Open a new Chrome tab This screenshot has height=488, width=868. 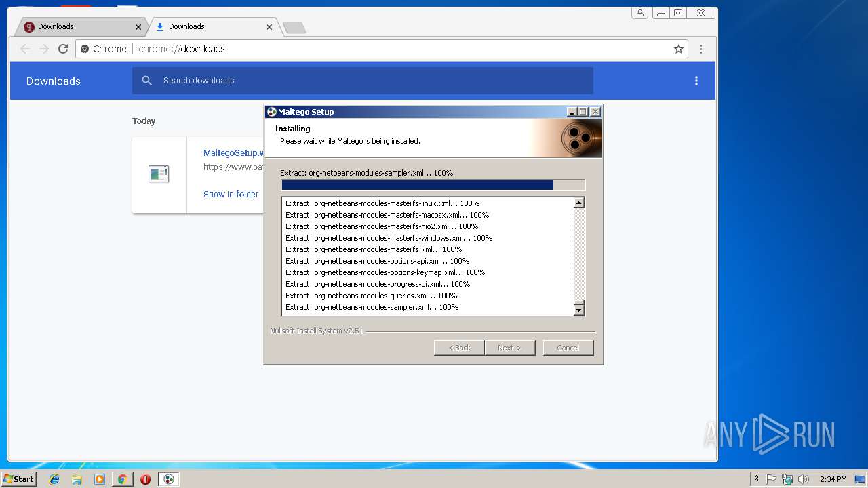click(x=294, y=27)
